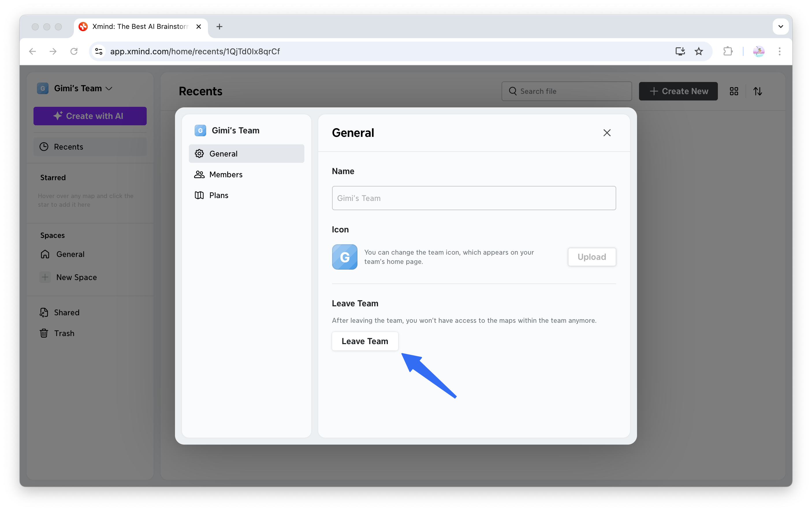This screenshot has width=812, height=511.
Task: Click the "You can change the team icon" description
Action: pos(449,257)
